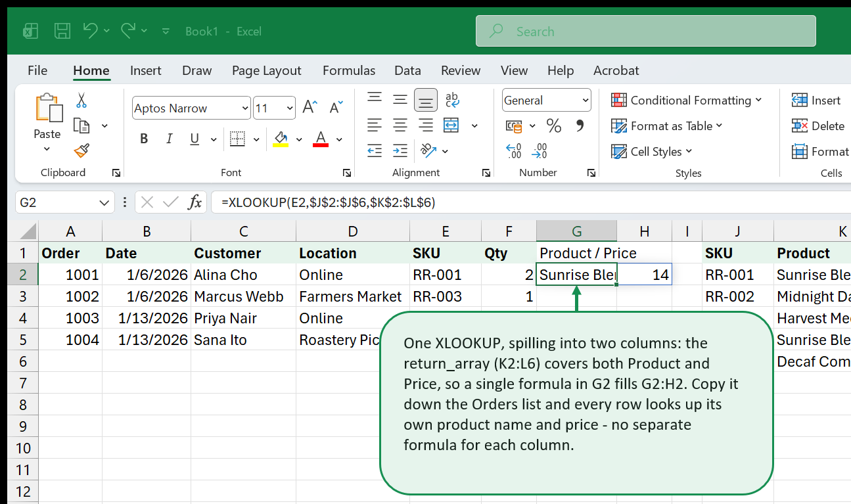Click the Save icon in title bar
This screenshot has width=851, height=504.
coord(62,31)
